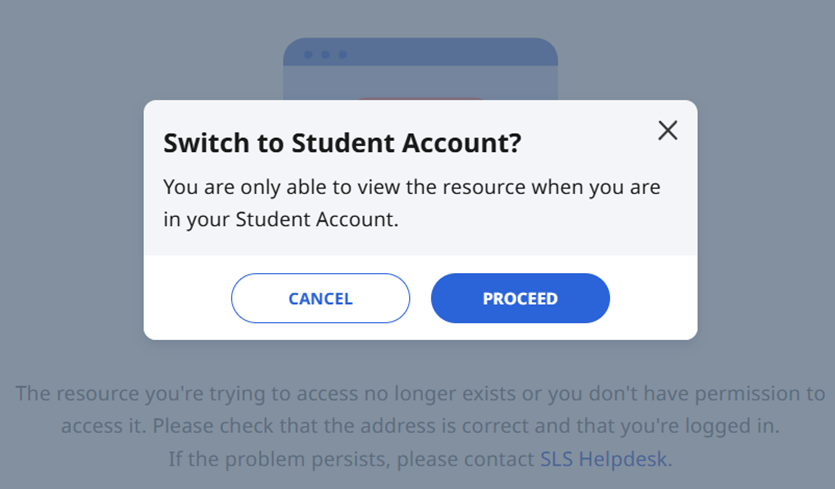835x489 pixels.
Task: Click the white gap between CANCEL and PROCEED
Action: tap(420, 298)
